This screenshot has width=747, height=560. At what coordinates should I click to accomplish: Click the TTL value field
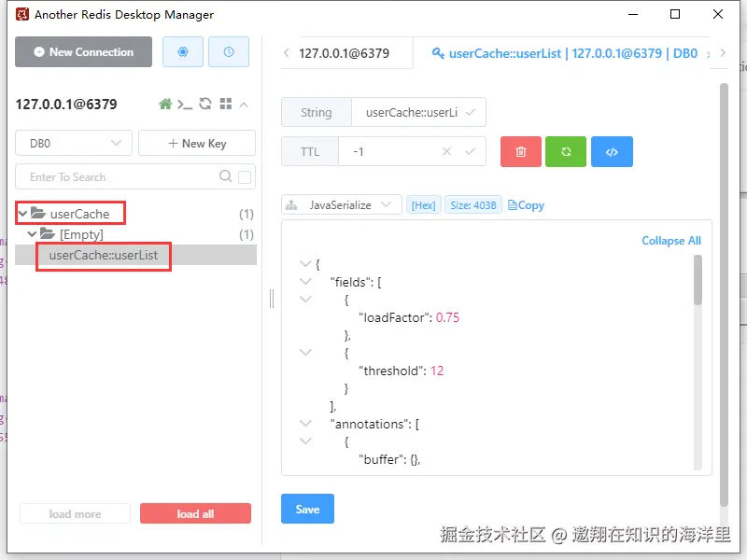coord(388,151)
